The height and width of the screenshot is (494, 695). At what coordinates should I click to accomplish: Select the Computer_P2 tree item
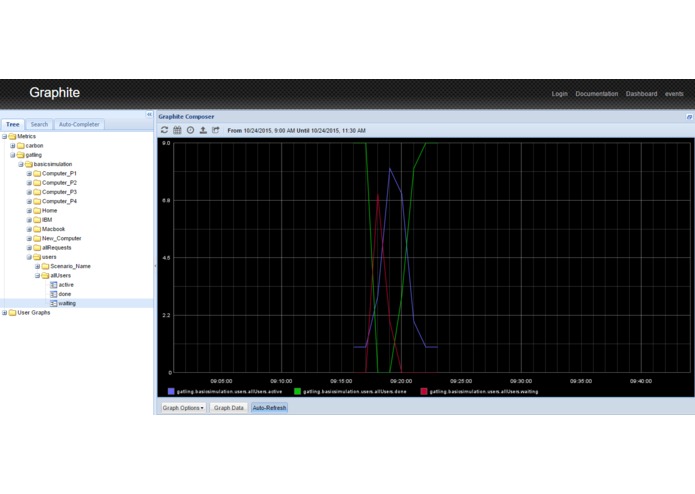[59, 183]
